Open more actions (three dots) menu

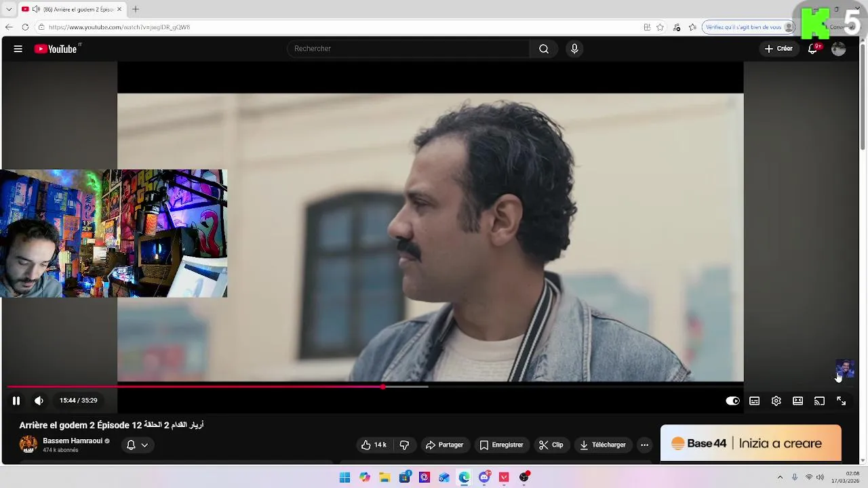(x=644, y=445)
